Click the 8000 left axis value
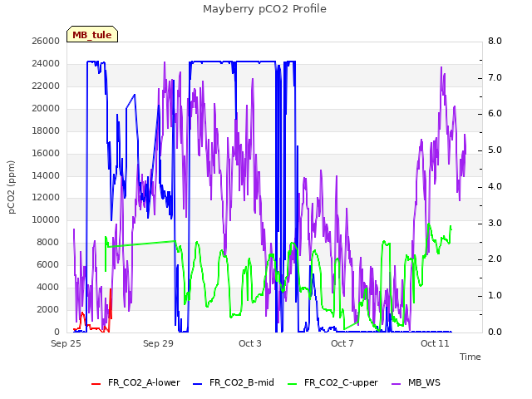 48,242
